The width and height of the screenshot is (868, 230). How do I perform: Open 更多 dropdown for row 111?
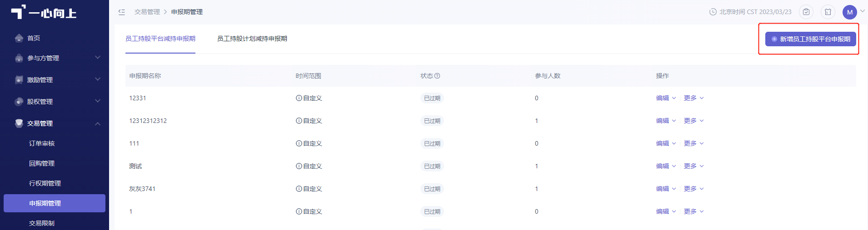tap(693, 143)
